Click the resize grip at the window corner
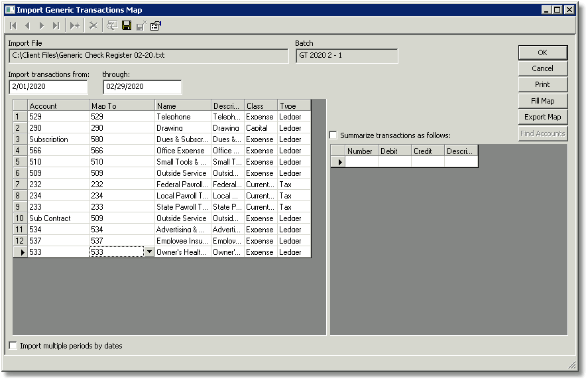 [x=572, y=365]
